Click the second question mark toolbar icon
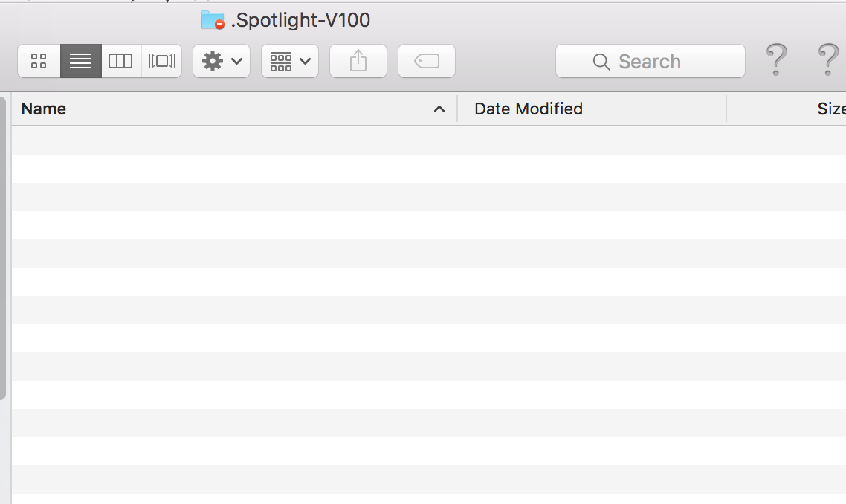The height and width of the screenshot is (504, 846). coord(827,59)
